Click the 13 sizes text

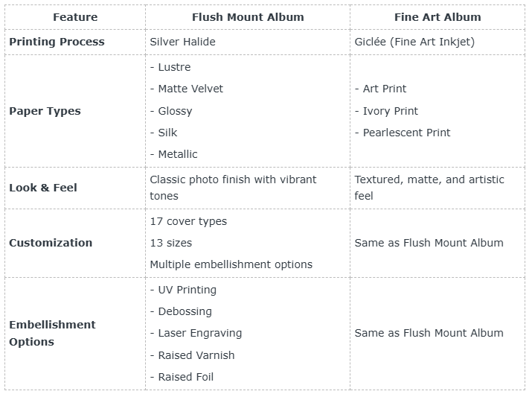coord(171,243)
